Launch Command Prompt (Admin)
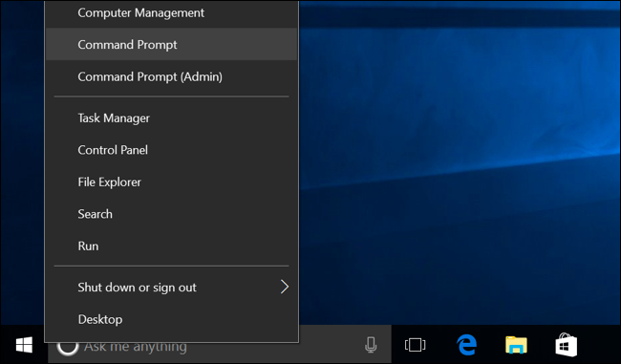Image resolution: width=621 pixels, height=364 pixels. [x=171, y=76]
